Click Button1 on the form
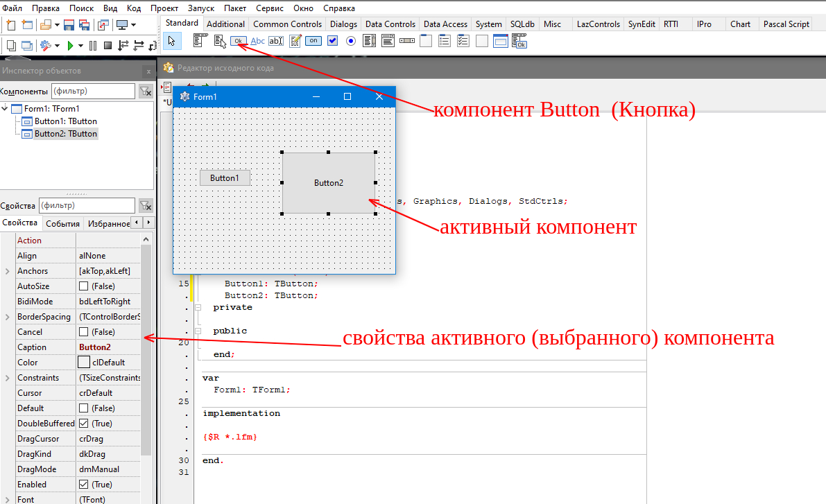 point(225,178)
